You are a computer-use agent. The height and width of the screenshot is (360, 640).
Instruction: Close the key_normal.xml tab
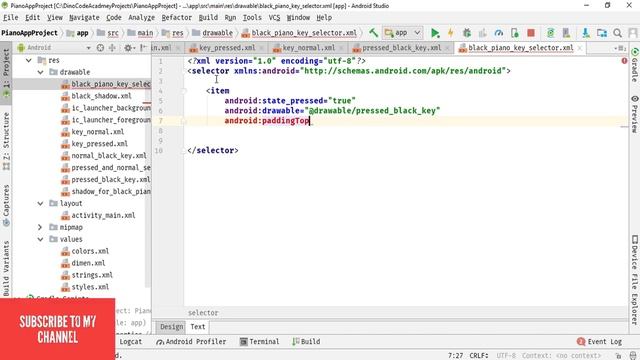pyautogui.click(x=341, y=48)
